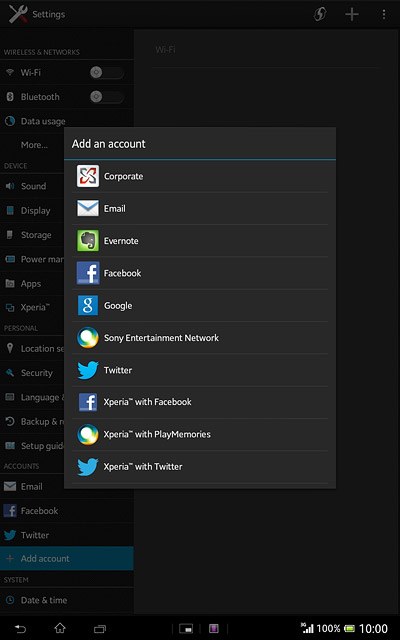Select the Google label in the list
This screenshot has height=640, width=400.
pyautogui.click(x=118, y=306)
